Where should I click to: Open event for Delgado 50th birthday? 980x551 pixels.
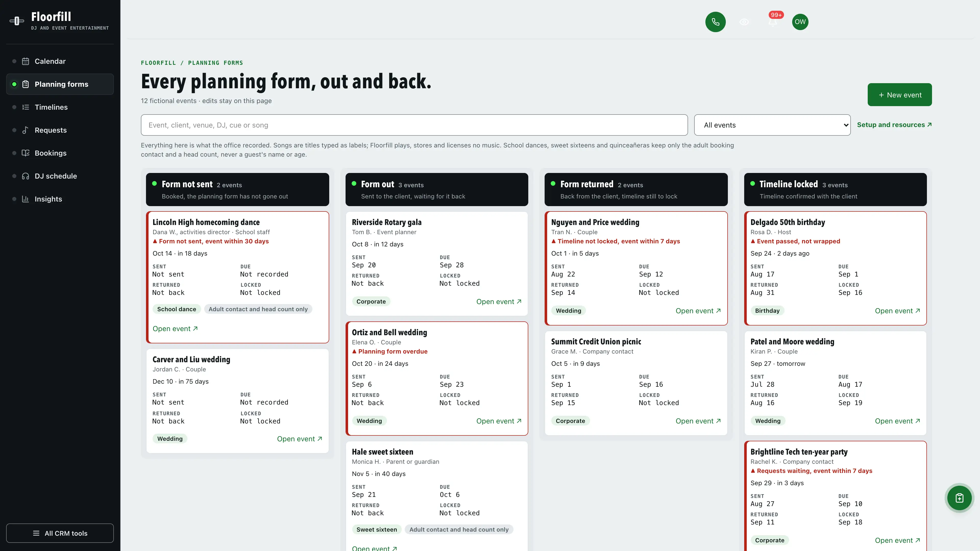898,311
